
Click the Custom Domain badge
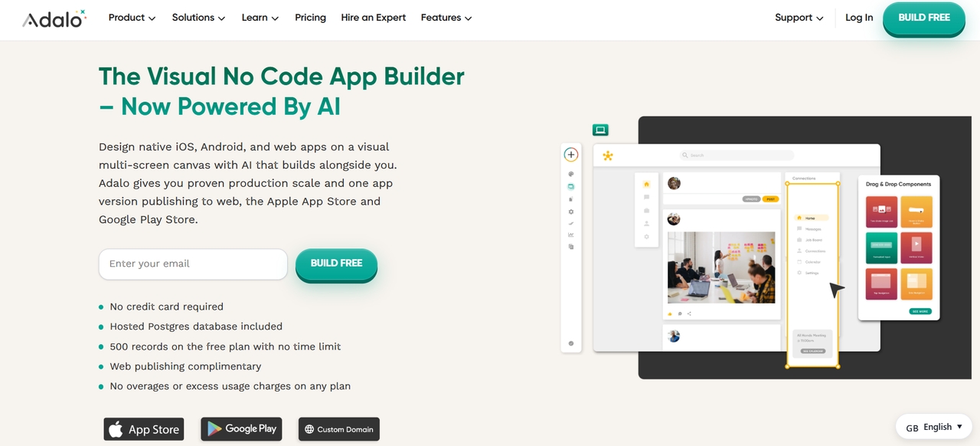tap(339, 429)
